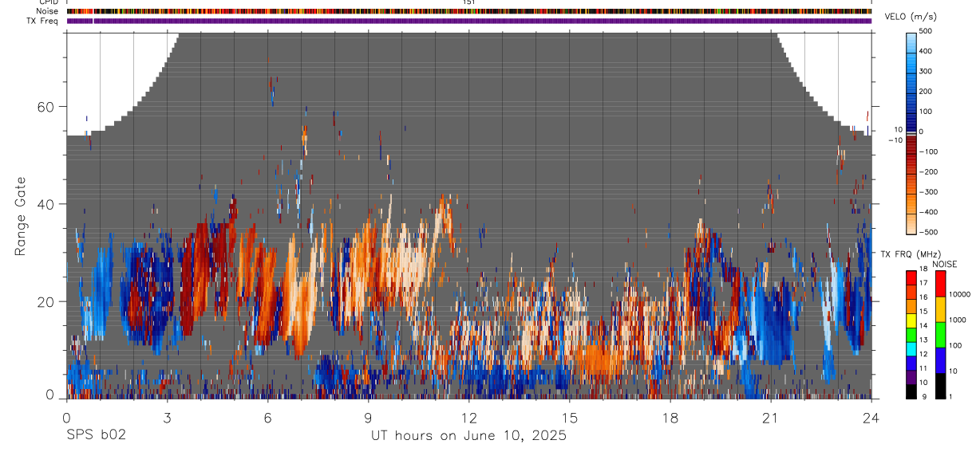Click the purple TX Freq strip above the plot
980x452 pixels.
[x=469, y=21]
